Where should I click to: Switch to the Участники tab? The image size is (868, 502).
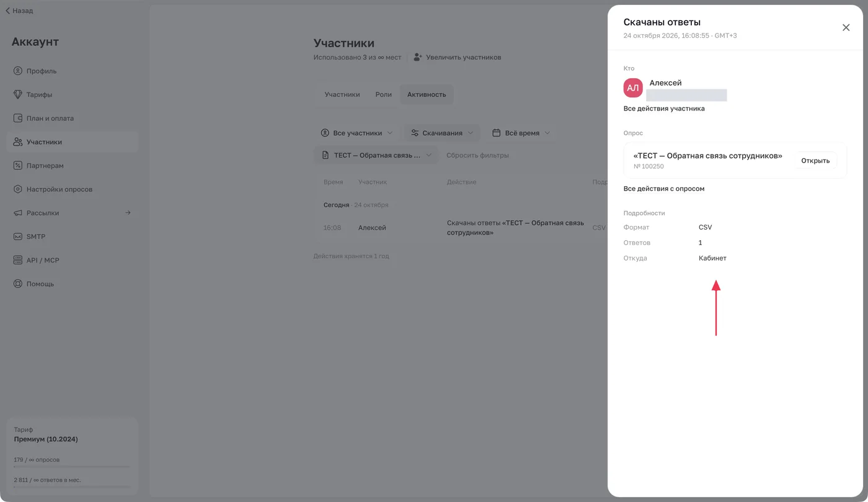342,94
